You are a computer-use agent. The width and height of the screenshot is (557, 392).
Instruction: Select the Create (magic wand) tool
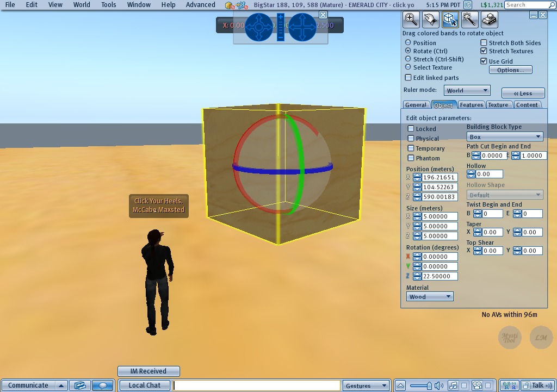(469, 20)
